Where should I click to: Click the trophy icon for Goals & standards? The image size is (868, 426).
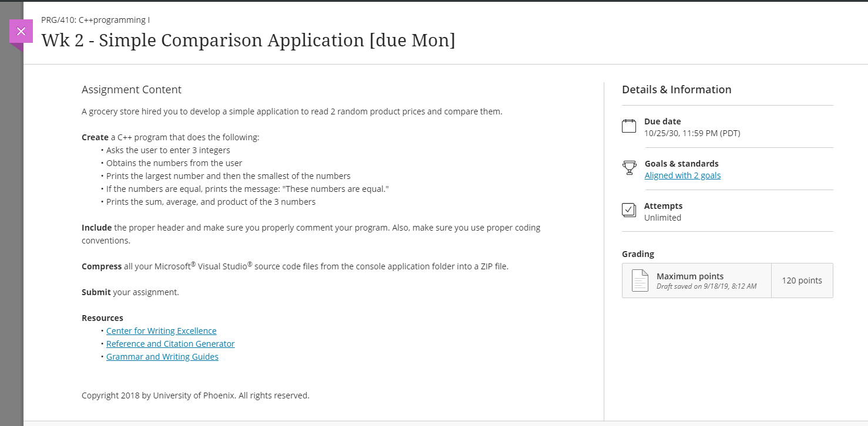(629, 168)
